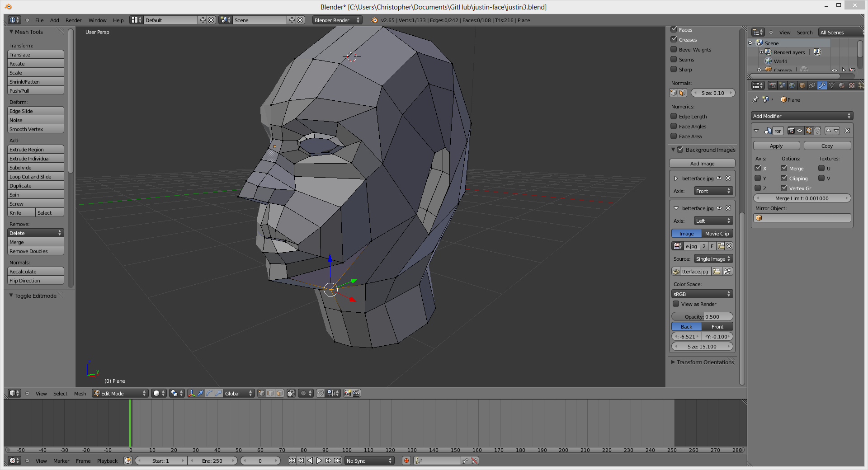Viewport: 868px width, 470px height.
Task: Open the 3D view Mesh menu
Action: click(80, 394)
